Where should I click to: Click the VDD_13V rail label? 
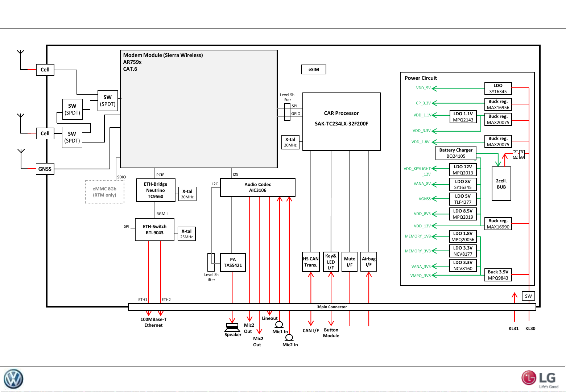coord(422,226)
